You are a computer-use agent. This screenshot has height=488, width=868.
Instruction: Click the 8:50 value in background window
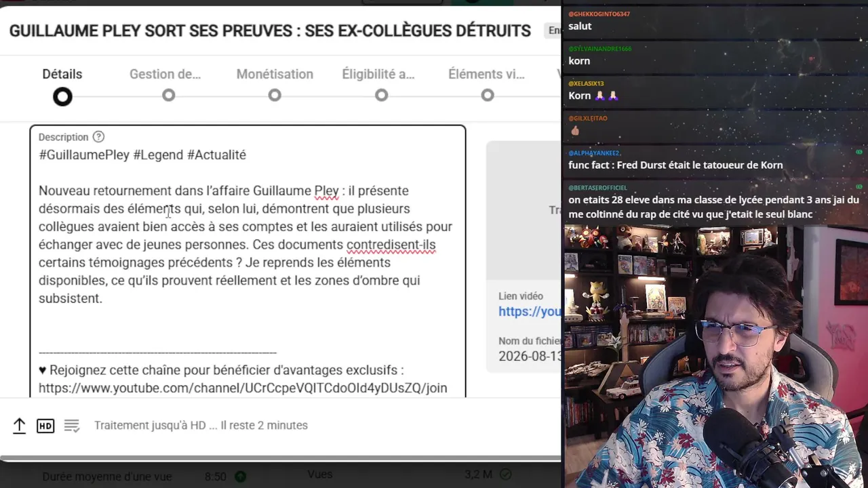point(216,476)
